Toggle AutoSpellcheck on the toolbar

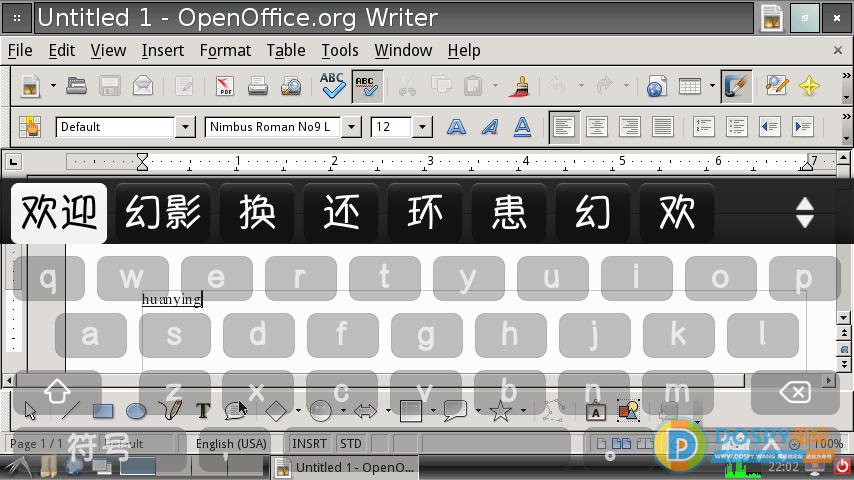366,86
